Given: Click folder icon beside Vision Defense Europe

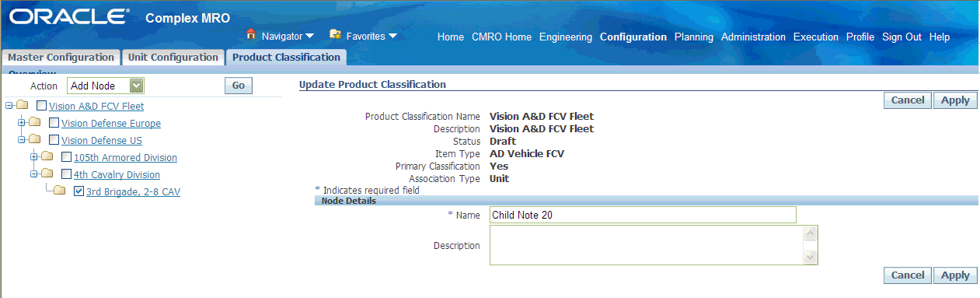Looking at the screenshot, I should pyautogui.click(x=35, y=123).
